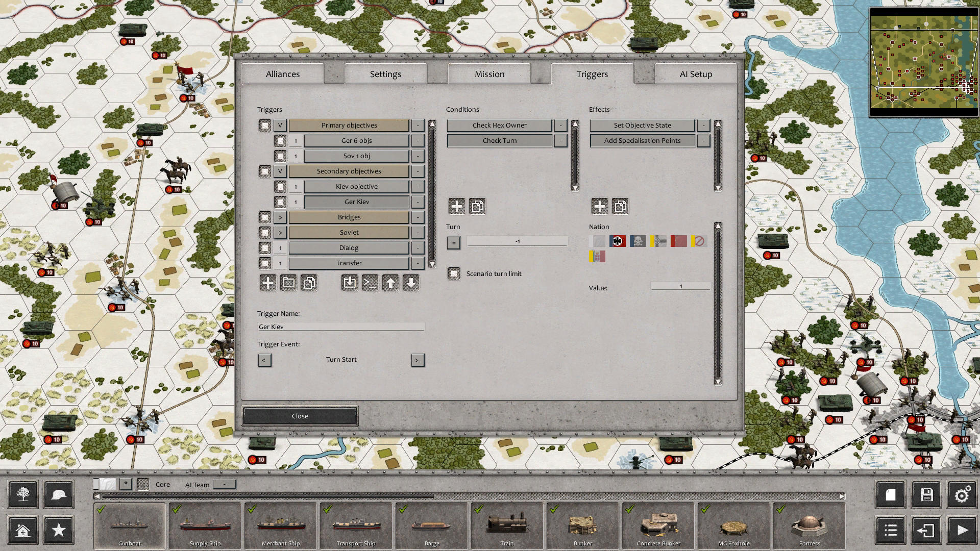
Task: Collapse the Secondary objectives group
Action: click(280, 171)
